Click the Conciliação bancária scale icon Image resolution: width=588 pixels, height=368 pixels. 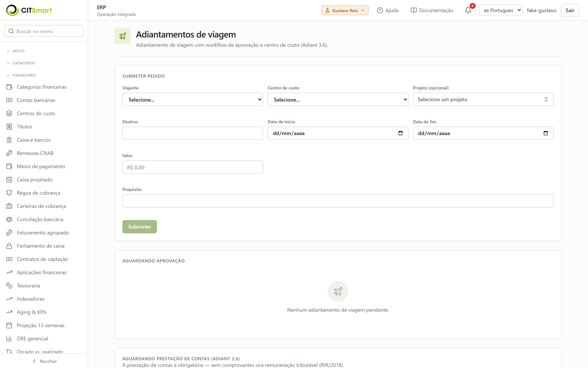pyautogui.click(x=9, y=219)
